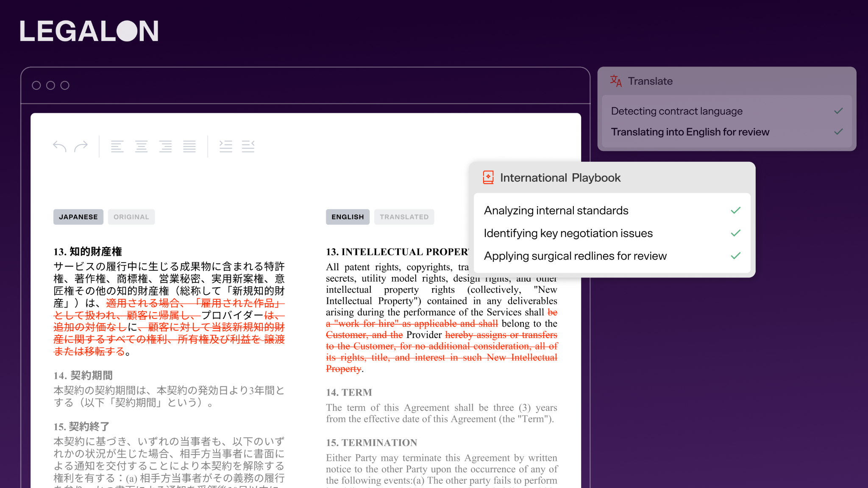
Task: Click checkmark beside Detecting contract language
Action: (x=838, y=111)
